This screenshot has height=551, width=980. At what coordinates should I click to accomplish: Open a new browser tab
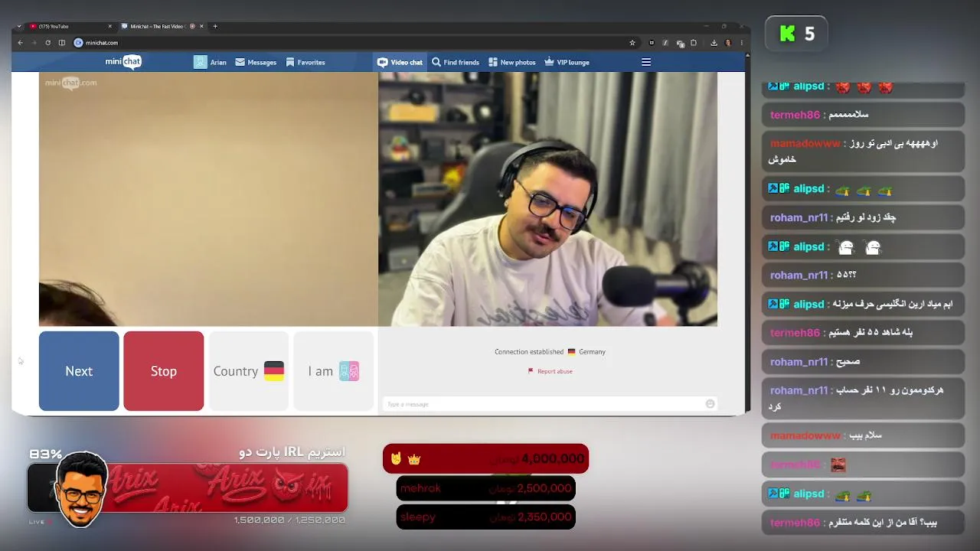click(215, 26)
